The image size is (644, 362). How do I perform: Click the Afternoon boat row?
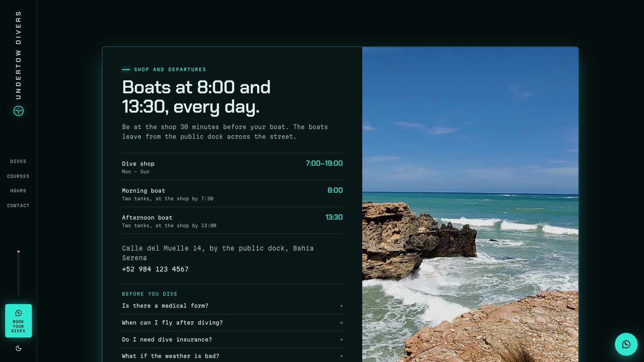[232, 221]
